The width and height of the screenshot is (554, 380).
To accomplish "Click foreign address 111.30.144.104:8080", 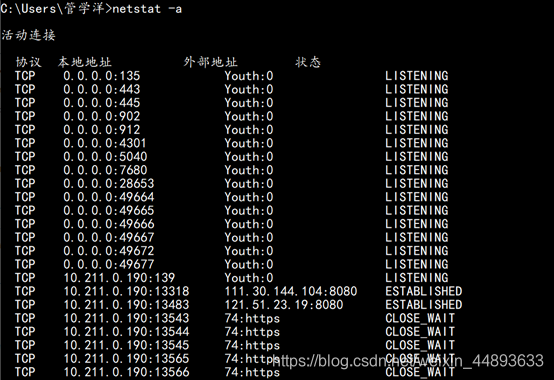I will [291, 291].
